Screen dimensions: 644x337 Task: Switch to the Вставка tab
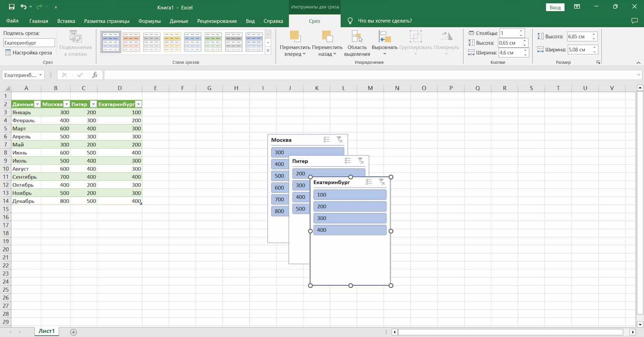click(66, 21)
